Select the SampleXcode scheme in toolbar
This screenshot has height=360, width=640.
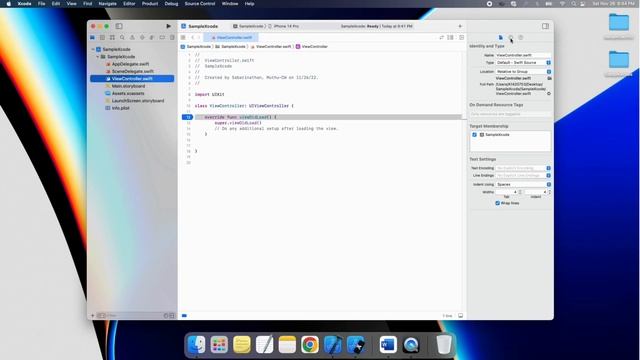tap(248, 26)
